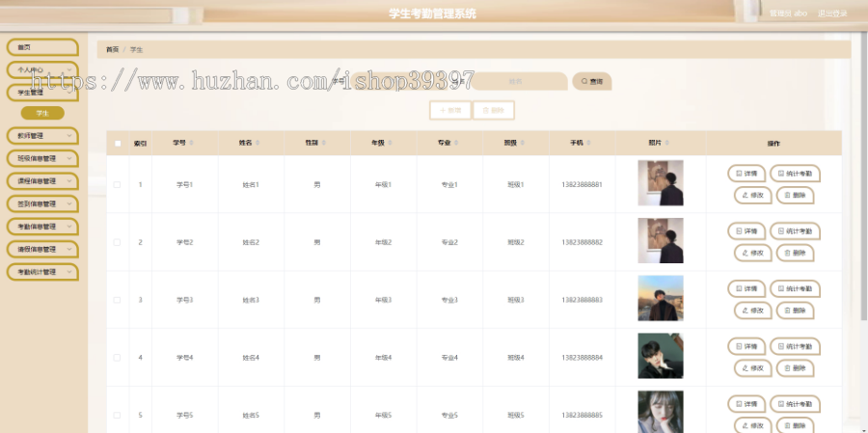
Task: Click 删除 in the 学号3 row
Action: pyautogui.click(x=795, y=311)
